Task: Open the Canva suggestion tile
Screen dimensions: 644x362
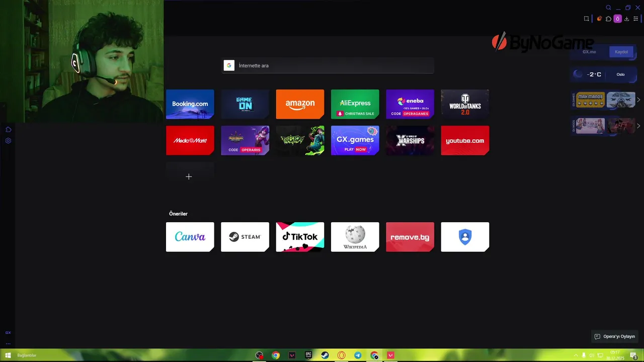Action: [190, 237]
